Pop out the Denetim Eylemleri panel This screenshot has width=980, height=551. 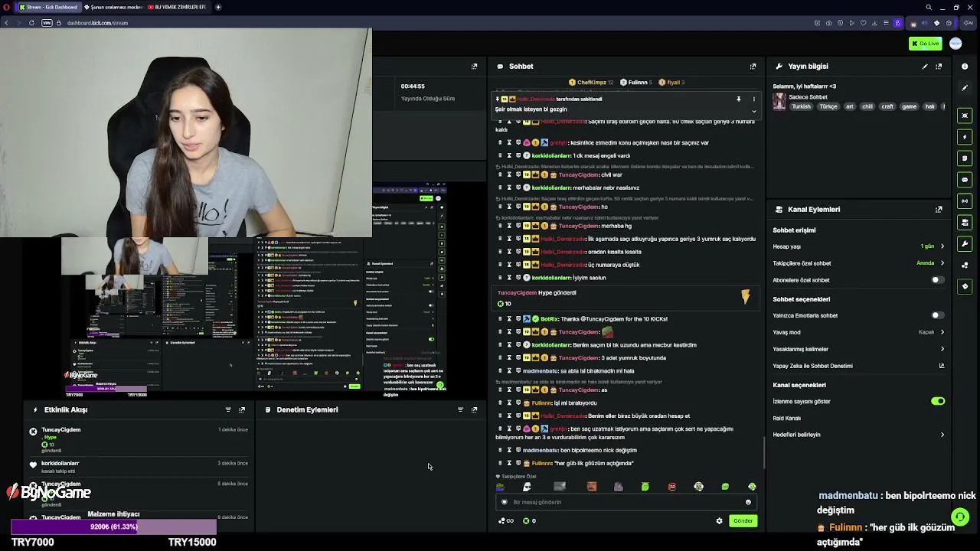pyautogui.click(x=474, y=410)
